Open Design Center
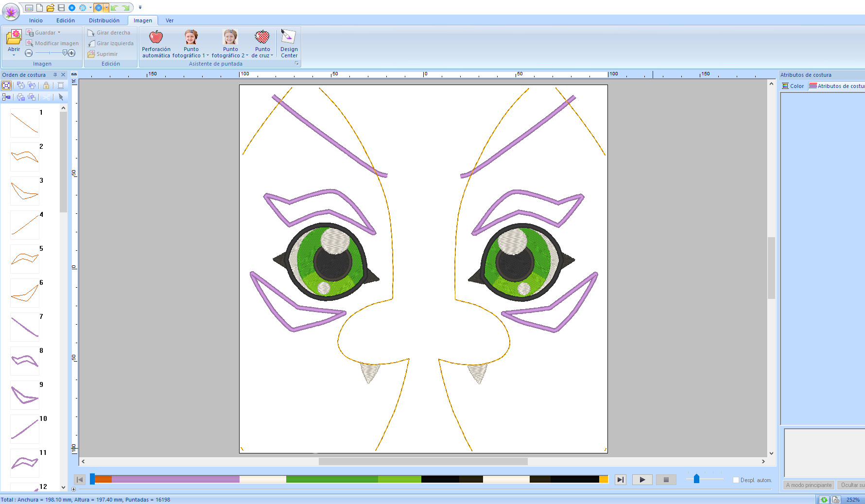Viewport: 865px width, 504px height. [x=289, y=43]
